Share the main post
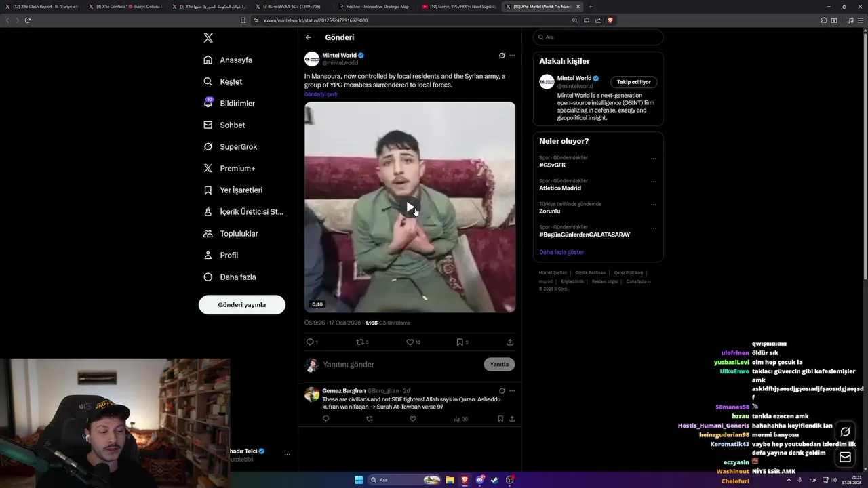The width and height of the screenshot is (868, 488). (510, 342)
